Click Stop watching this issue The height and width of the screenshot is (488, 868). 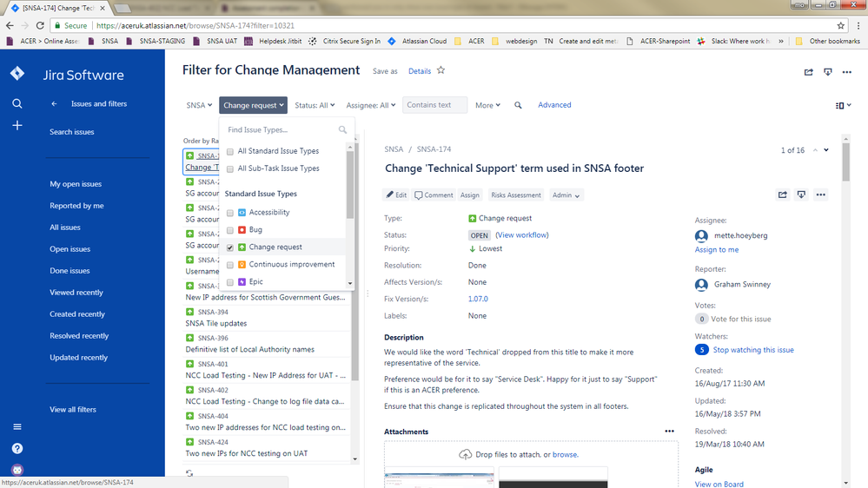point(752,350)
